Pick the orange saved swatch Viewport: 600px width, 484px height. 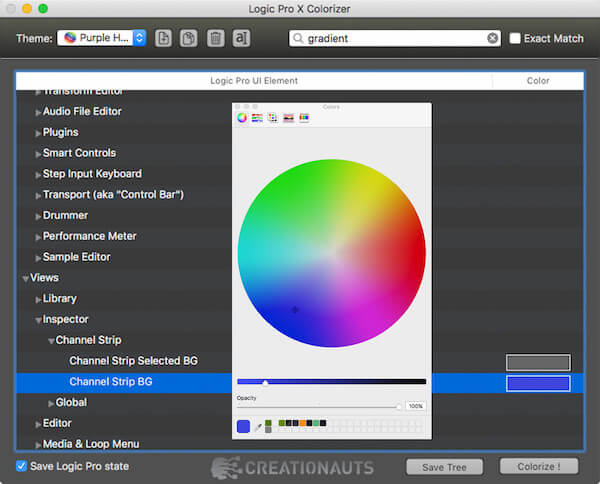(303, 423)
